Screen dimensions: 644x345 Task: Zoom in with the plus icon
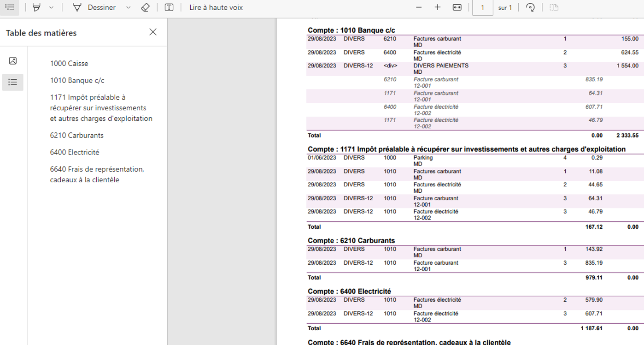(x=438, y=7)
